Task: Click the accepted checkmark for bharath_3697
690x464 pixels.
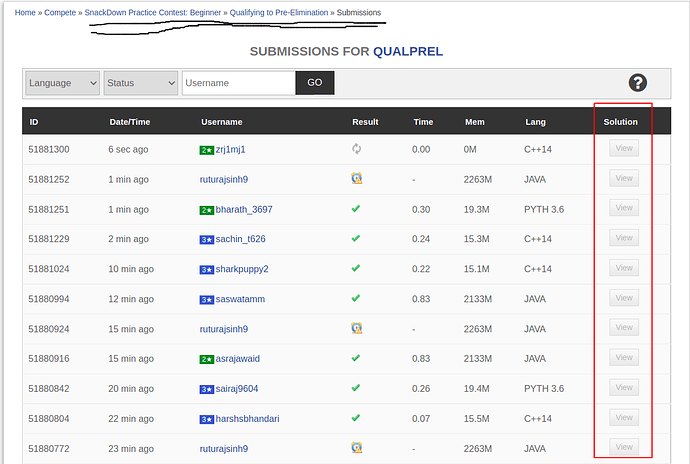Action: coord(356,209)
